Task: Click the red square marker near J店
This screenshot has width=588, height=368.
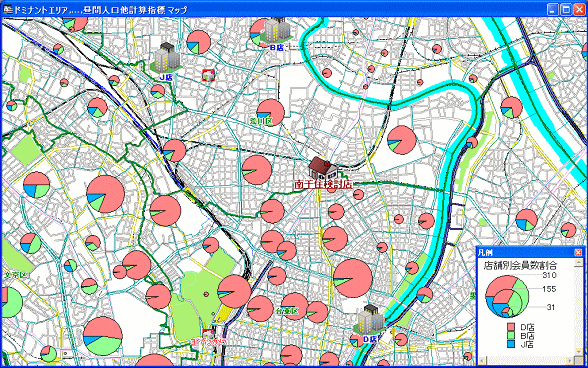Action: (x=208, y=75)
